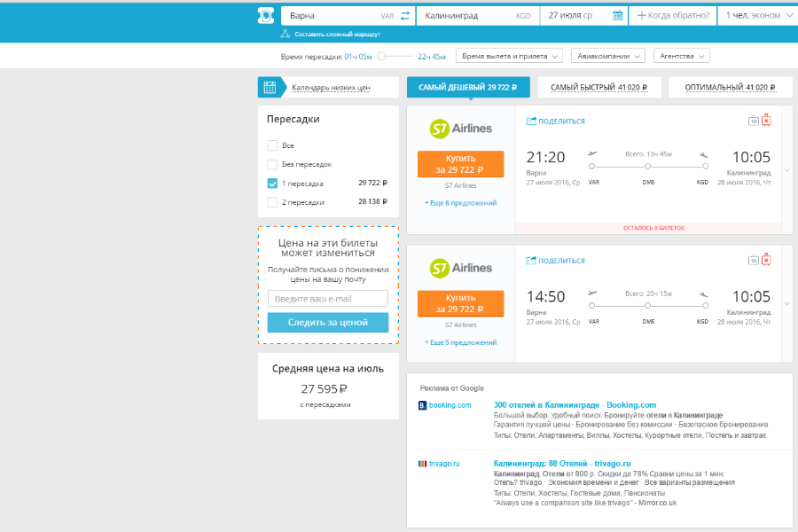This screenshot has width=798, height=532.
Task: Click share icon on the 21:20 flight
Action: coord(532,121)
